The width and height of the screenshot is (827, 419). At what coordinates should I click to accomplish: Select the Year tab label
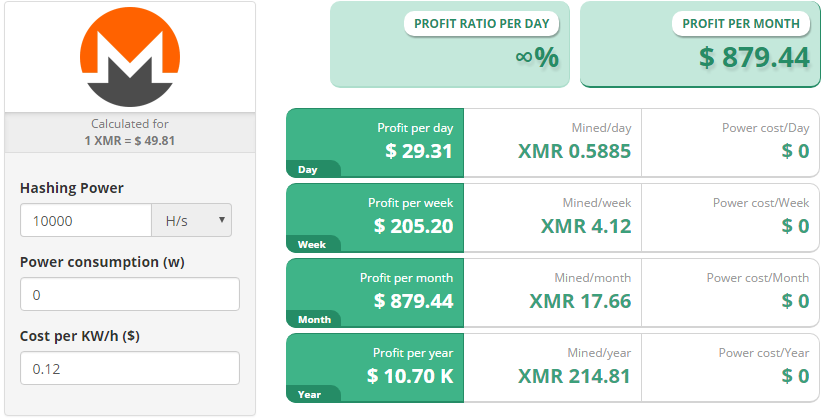310,394
